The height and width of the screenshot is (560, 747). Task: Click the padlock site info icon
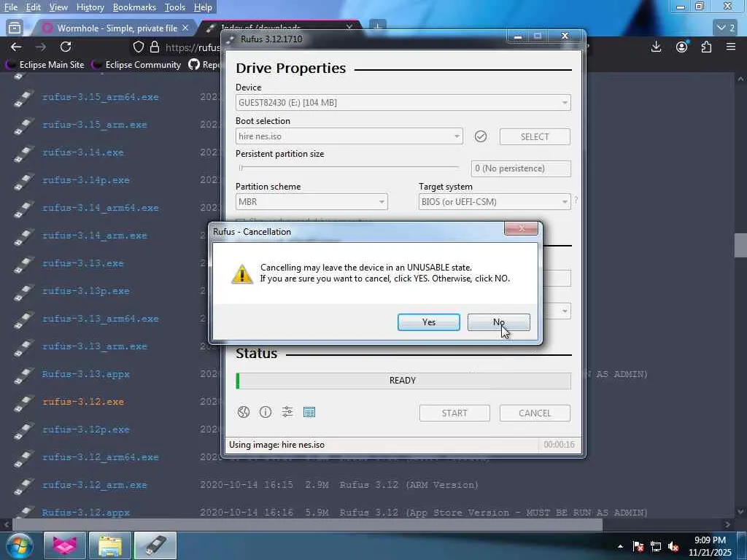pos(155,47)
